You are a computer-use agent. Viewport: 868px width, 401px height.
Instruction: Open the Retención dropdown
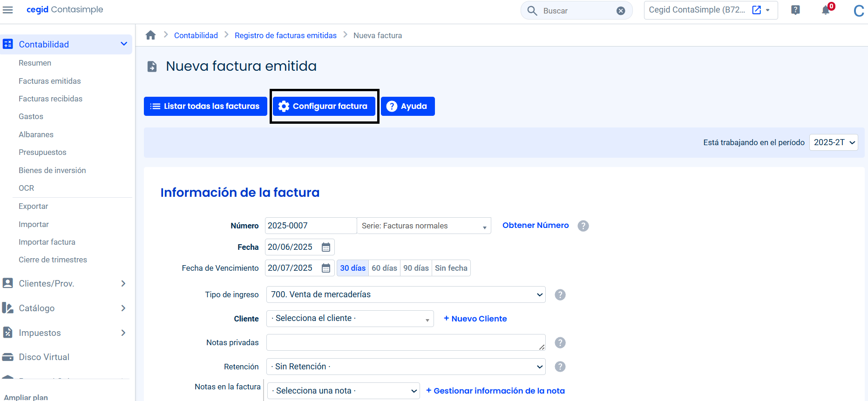[x=406, y=367]
